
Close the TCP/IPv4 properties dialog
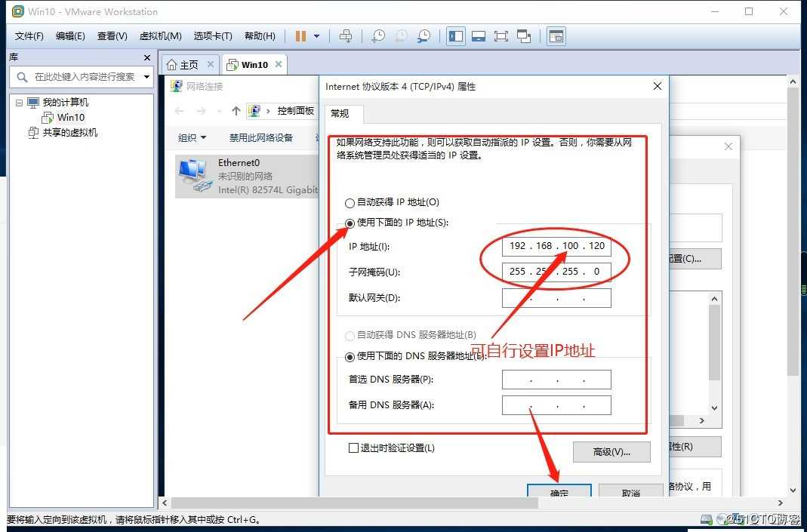point(658,87)
